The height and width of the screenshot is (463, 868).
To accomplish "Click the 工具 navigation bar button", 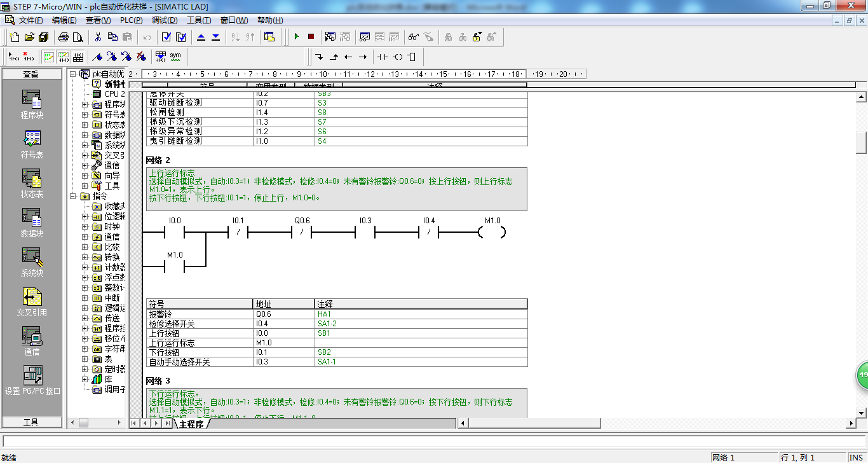I will pyautogui.click(x=32, y=422).
